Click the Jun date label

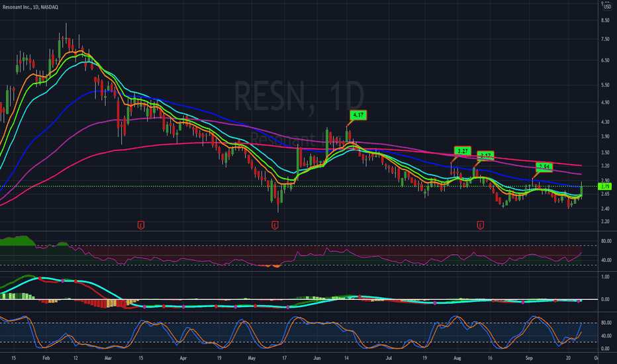click(x=317, y=358)
